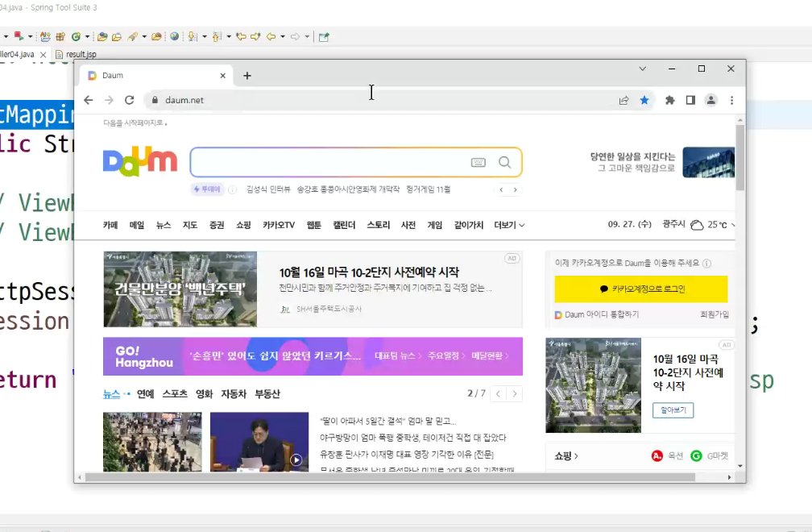Go to next news page arrow beside 2/7
The width and height of the screenshot is (812, 532).
(x=514, y=393)
